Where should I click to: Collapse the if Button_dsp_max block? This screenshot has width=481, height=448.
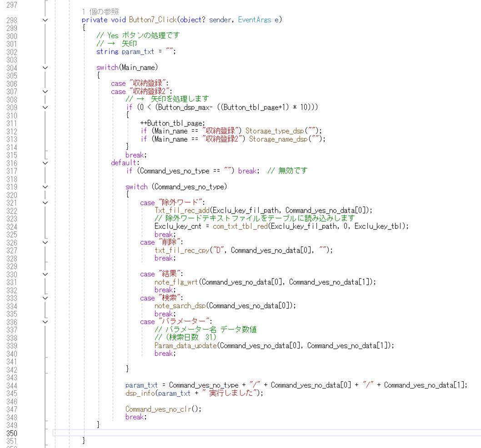pos(45,107)
